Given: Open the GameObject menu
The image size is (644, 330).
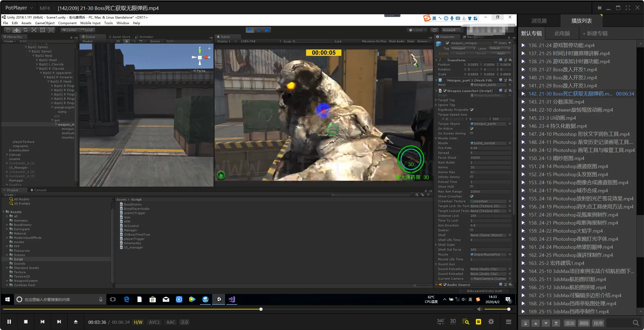Looking at the screenshot, I should pyautogui.click(x=45, y=23).
